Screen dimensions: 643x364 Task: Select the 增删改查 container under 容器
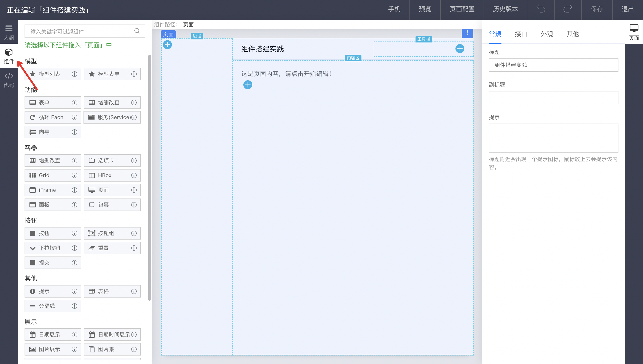click(x=53, y=161)
